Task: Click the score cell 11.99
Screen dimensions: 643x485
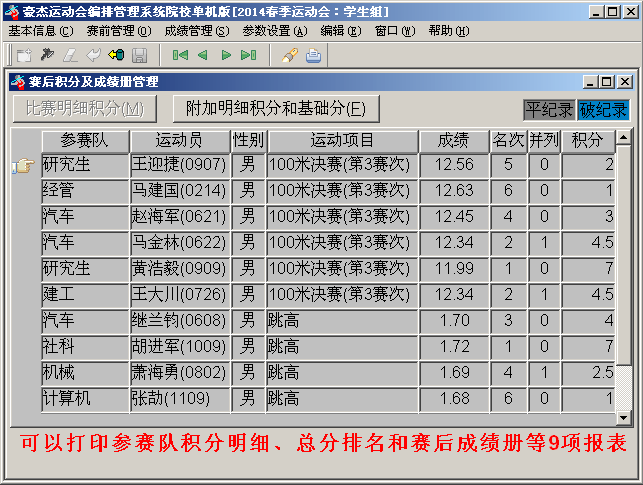Action: pos(454,269)
